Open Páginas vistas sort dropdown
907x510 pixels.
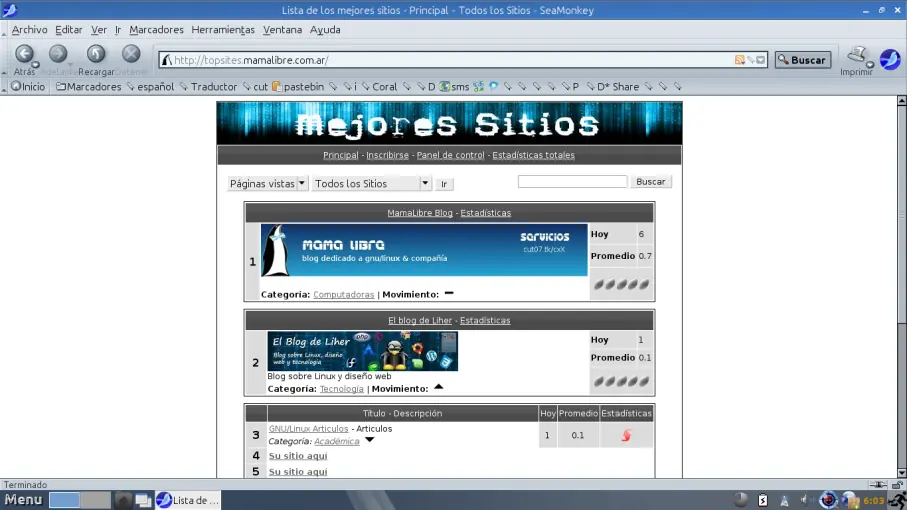click(x=267, y=184)
